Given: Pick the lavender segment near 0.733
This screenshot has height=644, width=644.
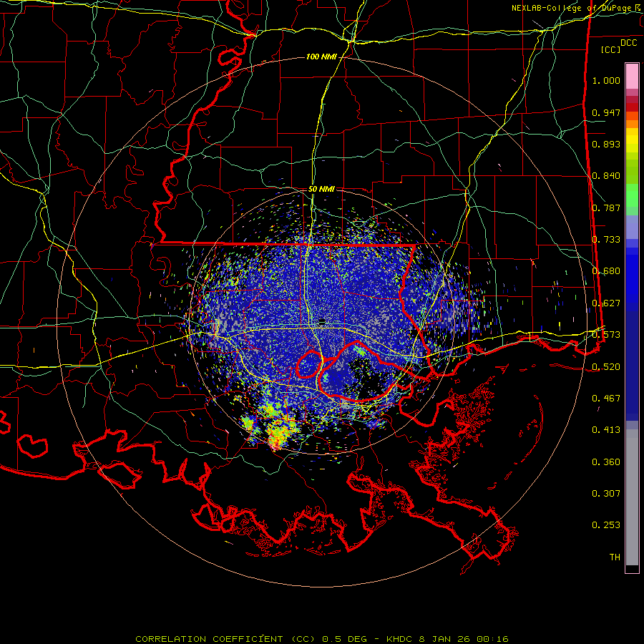Looking at the screenshot, I should tap(632, 227).
